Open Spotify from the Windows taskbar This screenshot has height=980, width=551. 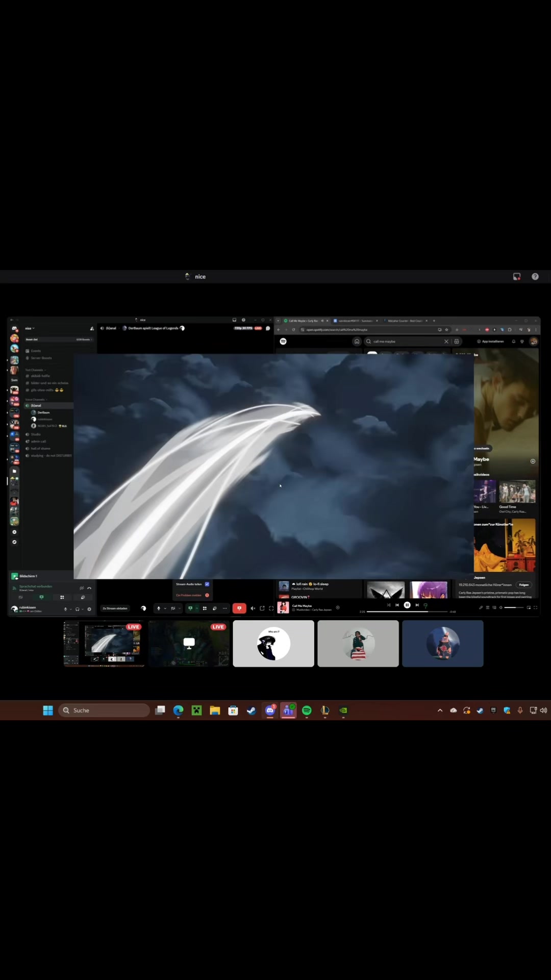coord(307,710)
